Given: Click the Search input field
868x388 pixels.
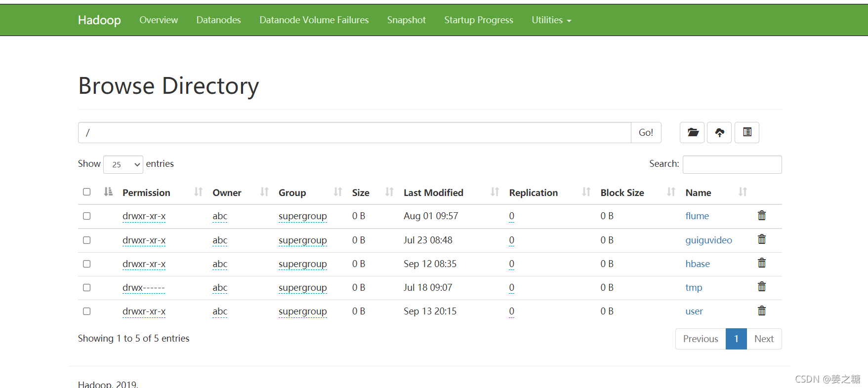Looking at the screenshot, I should pos(732,164).
